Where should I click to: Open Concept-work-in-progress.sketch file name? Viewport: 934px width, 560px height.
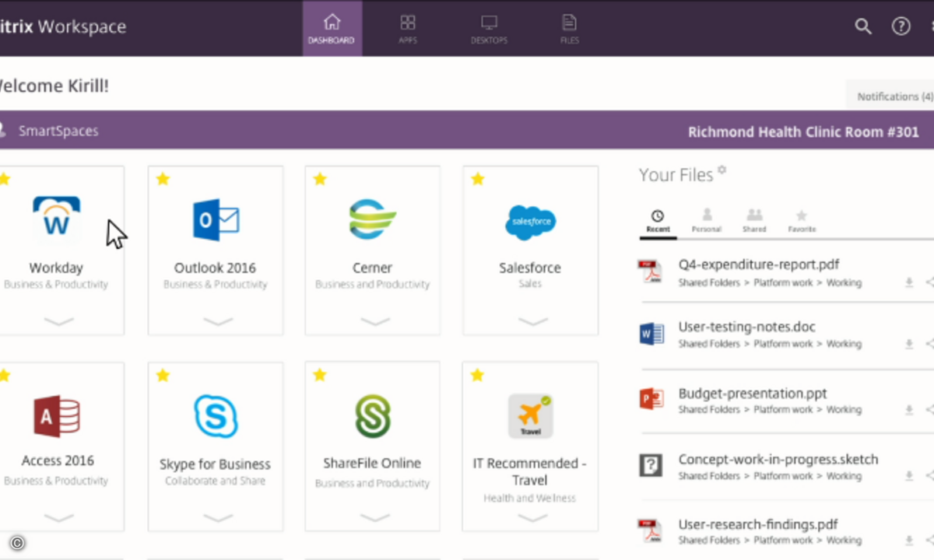(x=778, y=459)
